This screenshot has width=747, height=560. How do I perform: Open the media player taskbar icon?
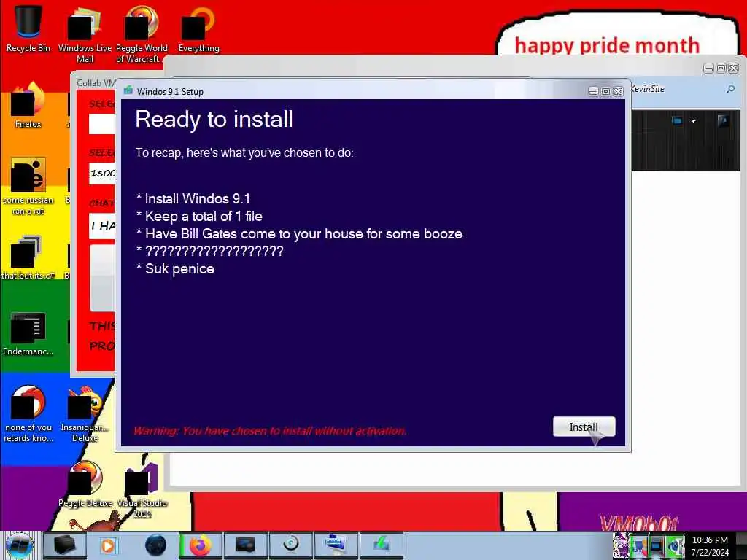click(108, 545)
